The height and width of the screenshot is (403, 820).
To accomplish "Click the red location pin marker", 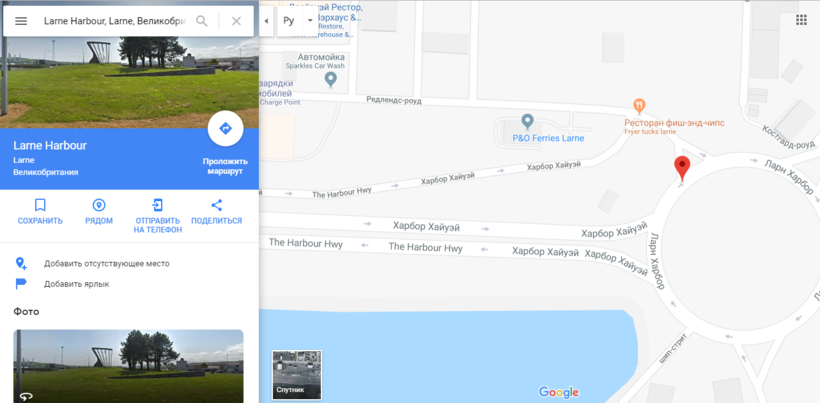I will click(x=682, y=168).
